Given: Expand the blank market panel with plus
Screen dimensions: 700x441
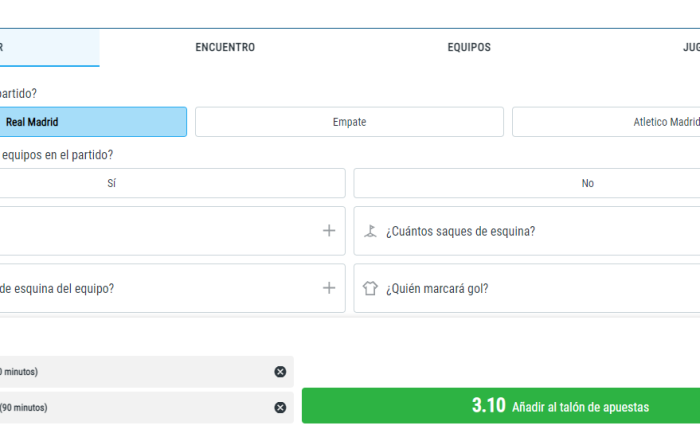Looking at the screenshot, I should [x=329, y=231].
